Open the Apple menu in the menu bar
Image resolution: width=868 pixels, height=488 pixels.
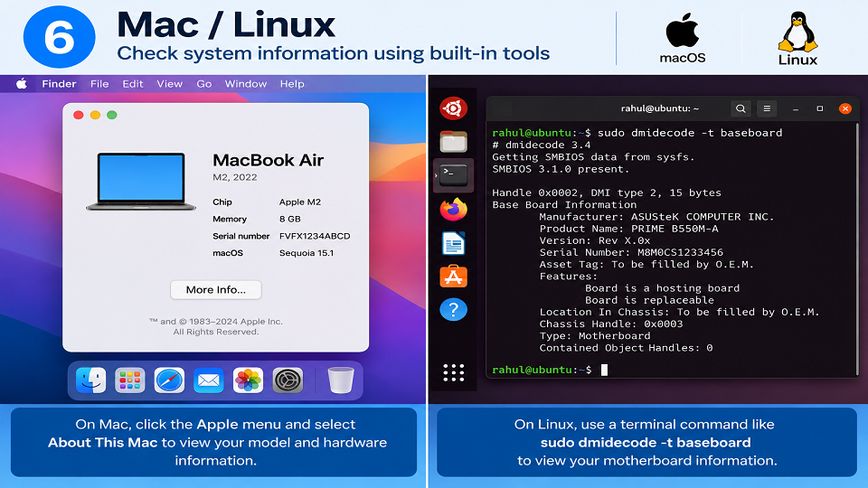(x=22, y=83)
